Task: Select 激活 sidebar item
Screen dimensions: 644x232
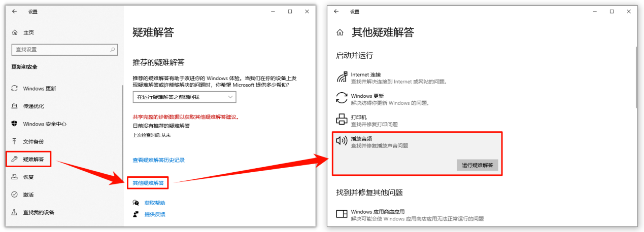Action: (28, 195)
